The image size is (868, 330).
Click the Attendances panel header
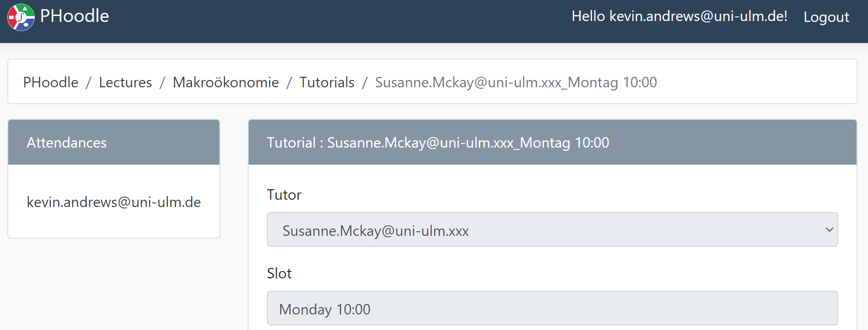coord(114,142)
